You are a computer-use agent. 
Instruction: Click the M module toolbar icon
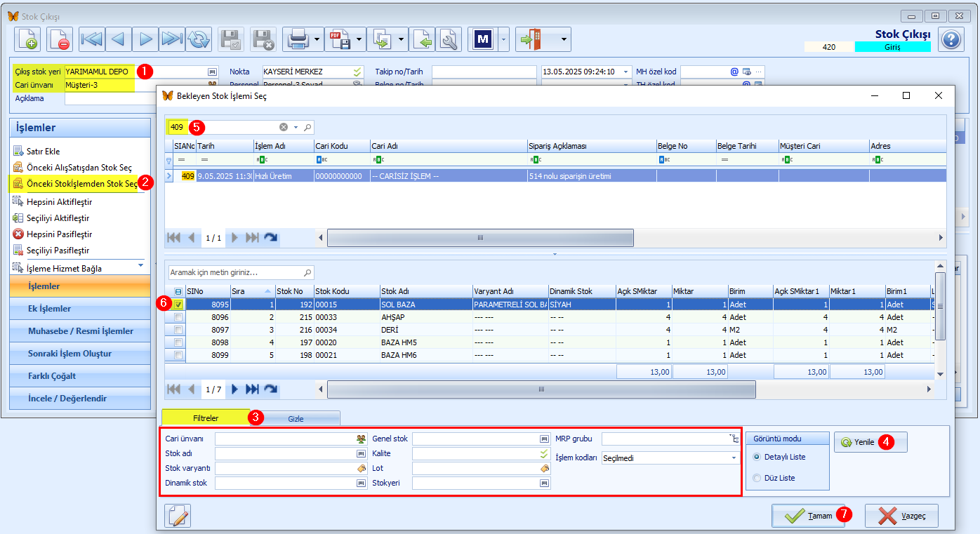(x=483, y=39)
